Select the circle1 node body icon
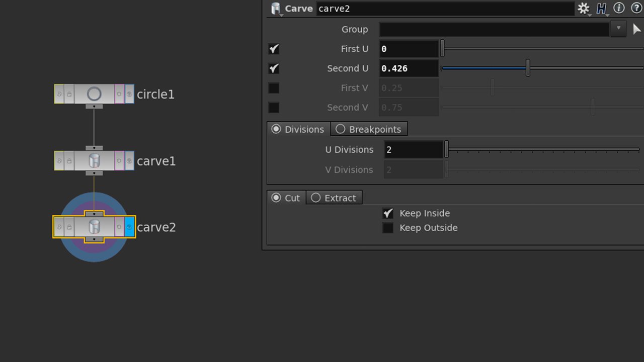 pos(94,94)
